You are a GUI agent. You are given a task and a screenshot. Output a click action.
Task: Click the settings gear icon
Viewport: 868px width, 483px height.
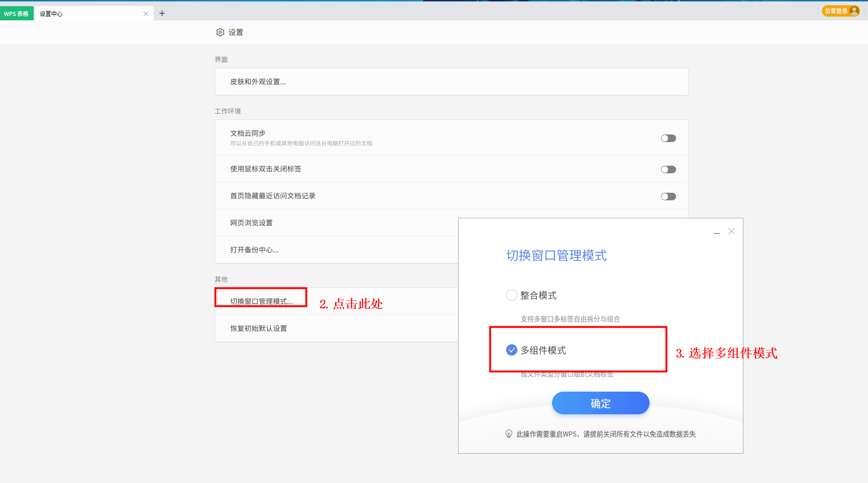220,32
